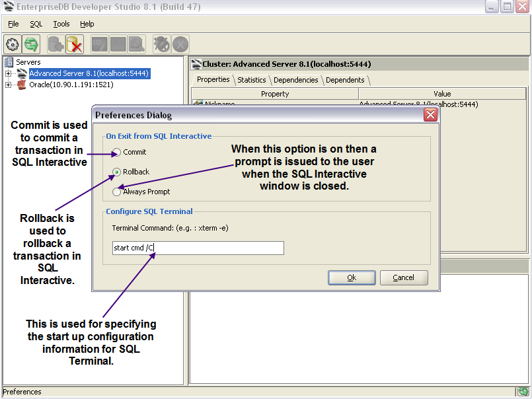Image resolution: width=532 pixels, height=399 pixels.
Task: Switch to the Dependents tab
Action: pyautogui.click(x=345, y=80)
